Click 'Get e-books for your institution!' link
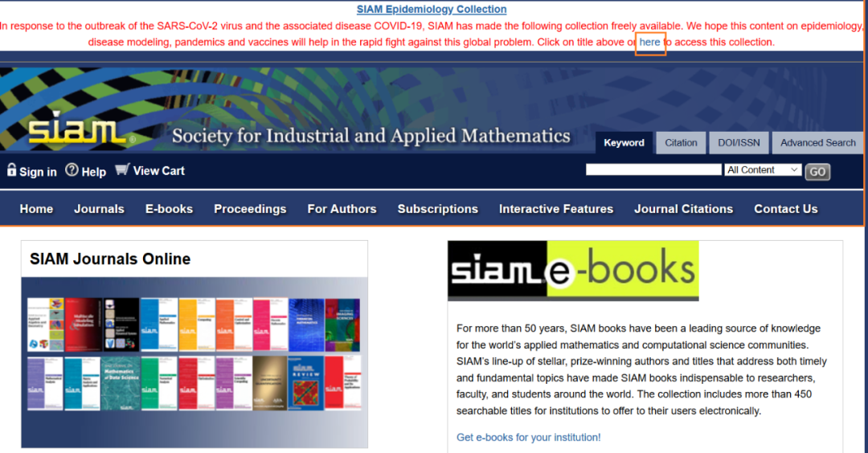Screen dimensions: 868x453 pos(528,437)
